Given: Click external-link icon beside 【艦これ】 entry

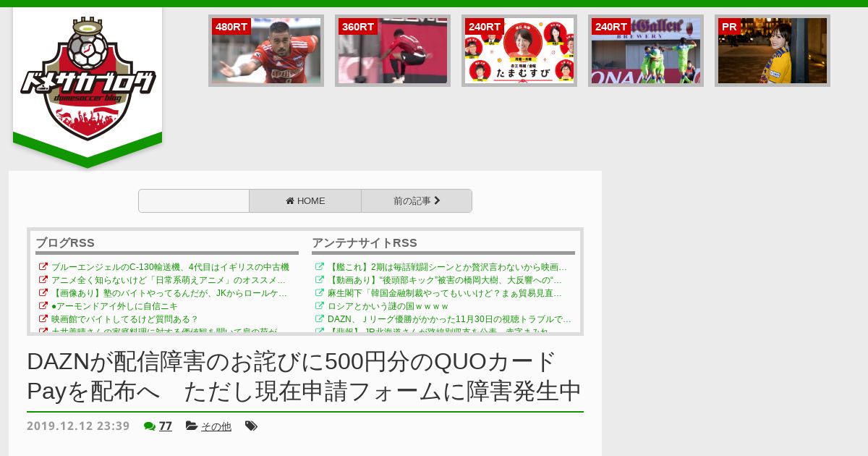Looking at the screenshot, I should point(320,267).
